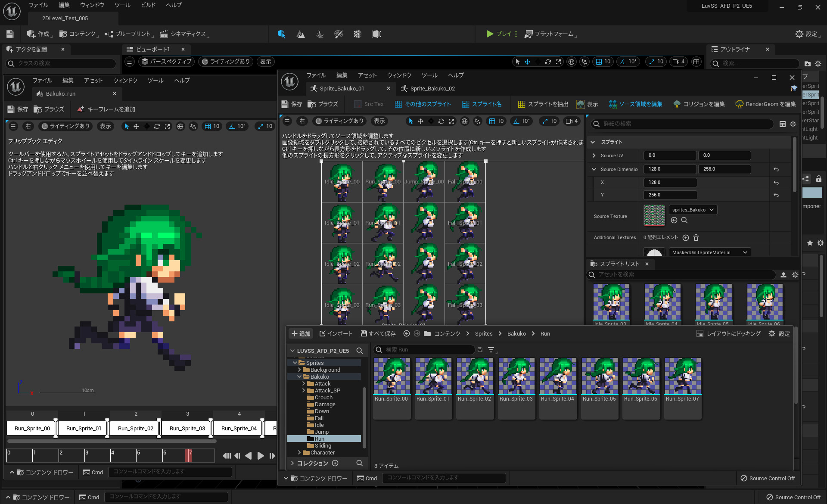Open the Build menu in main menu bar
The height and width of the screenshot is (504, 827).
click(x=148, y=5)
